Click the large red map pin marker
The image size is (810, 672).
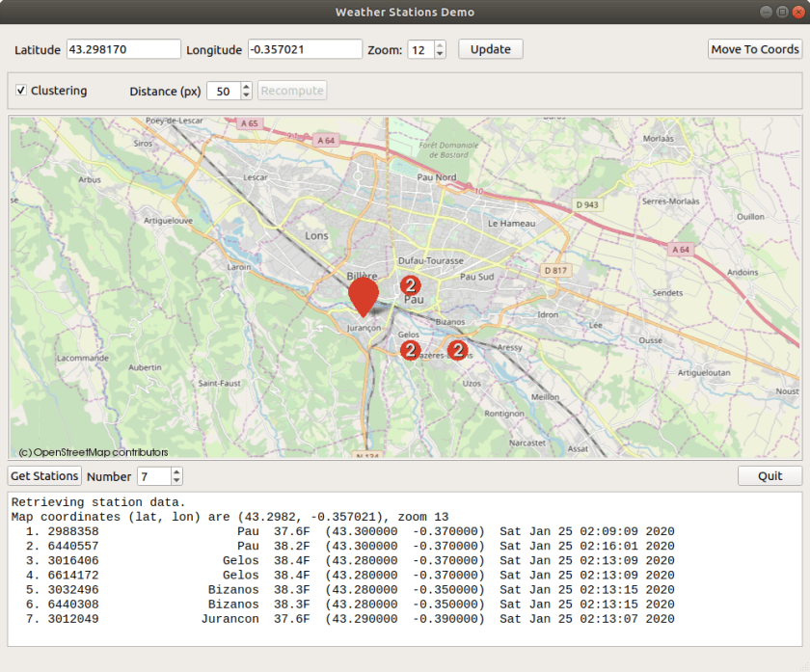pos(364,297)
